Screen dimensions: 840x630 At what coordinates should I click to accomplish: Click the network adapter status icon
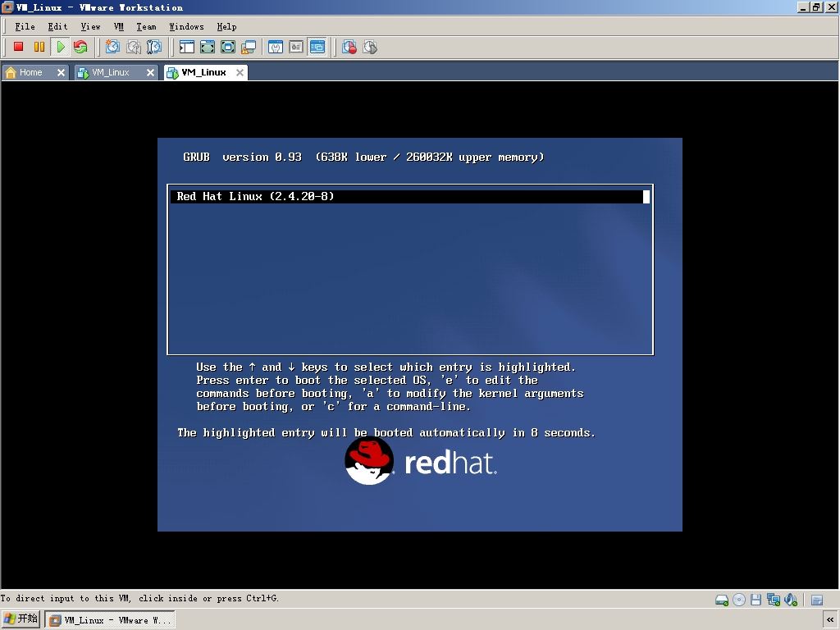point(773,600)
